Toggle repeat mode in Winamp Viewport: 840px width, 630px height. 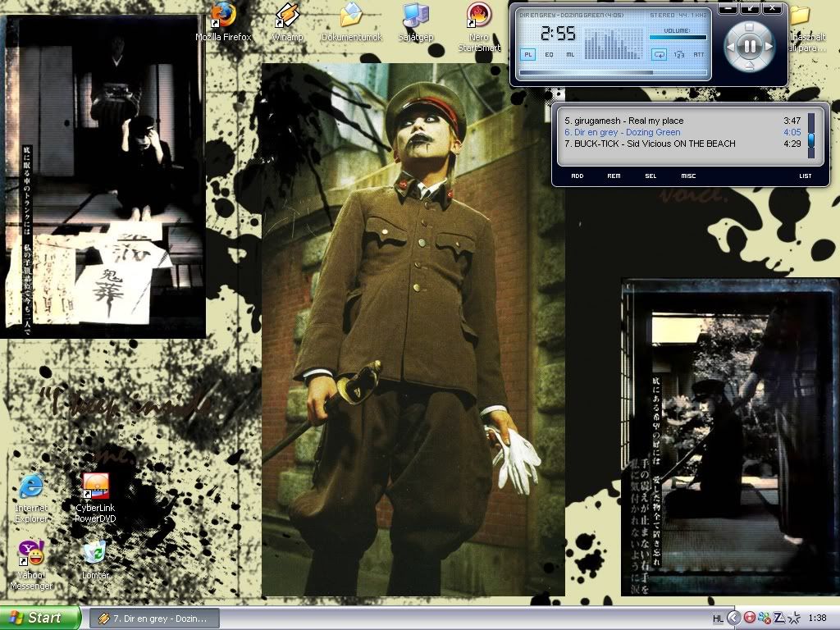(x=658, y=54)
